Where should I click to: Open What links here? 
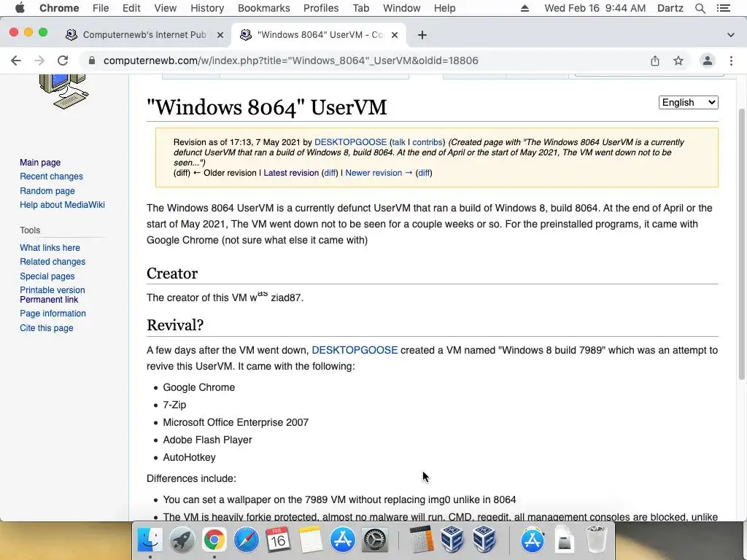[x=50, y=248]
